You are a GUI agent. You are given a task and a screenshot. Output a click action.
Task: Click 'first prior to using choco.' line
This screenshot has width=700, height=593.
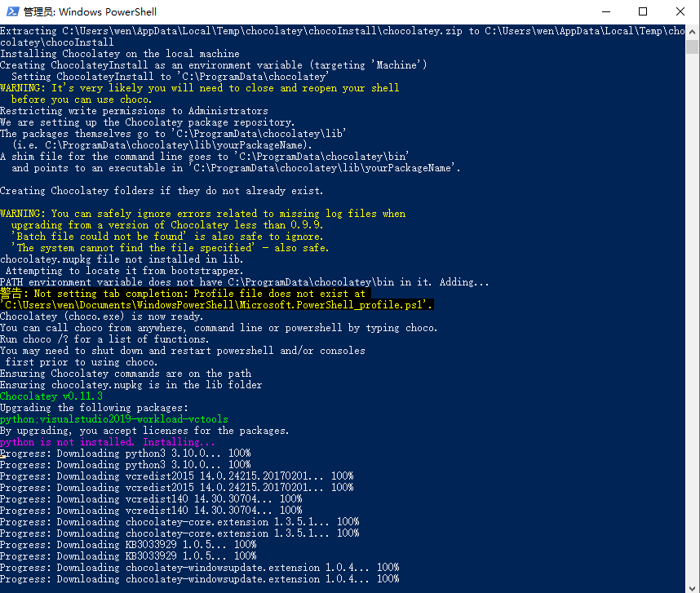pos(82,362)
